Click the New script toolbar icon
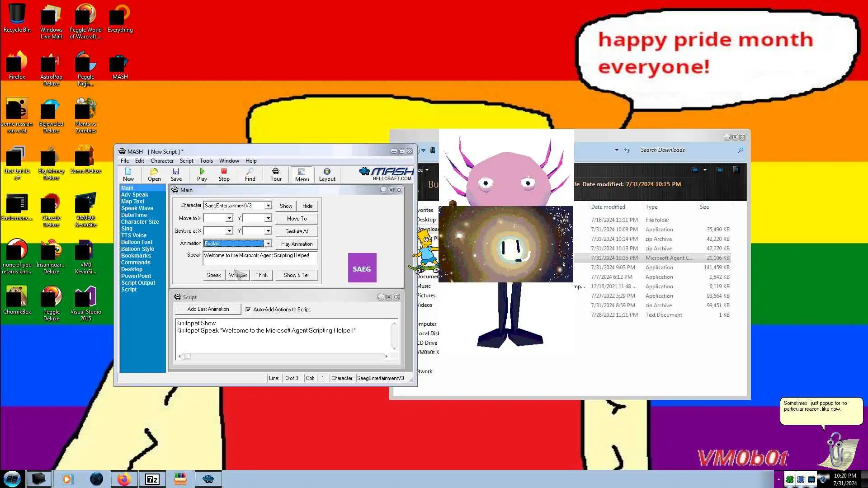The width and height of the screenshot is (868, 488). [128, 174]
